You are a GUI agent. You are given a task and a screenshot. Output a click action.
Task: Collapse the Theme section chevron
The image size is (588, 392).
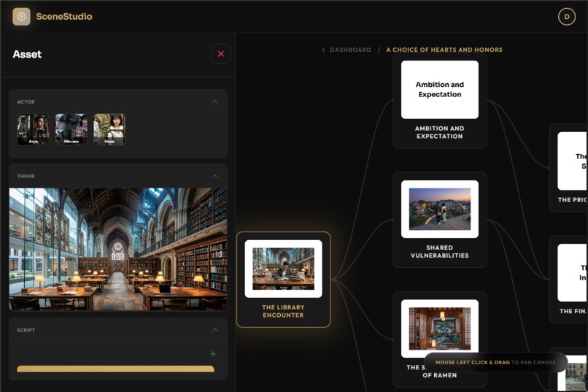click(215, 176)
